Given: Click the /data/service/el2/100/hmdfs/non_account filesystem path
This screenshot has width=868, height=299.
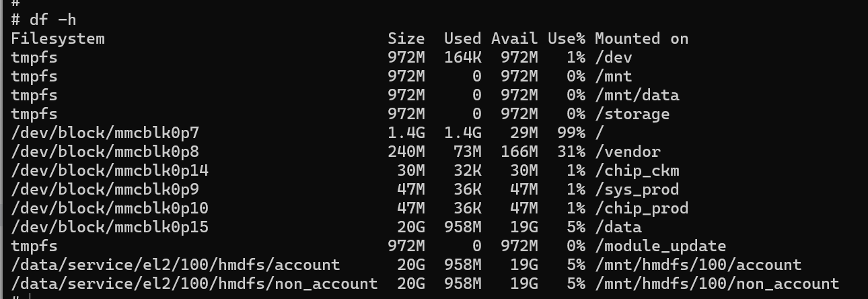Looking at the screenshot, I should (x=194, y=284).
